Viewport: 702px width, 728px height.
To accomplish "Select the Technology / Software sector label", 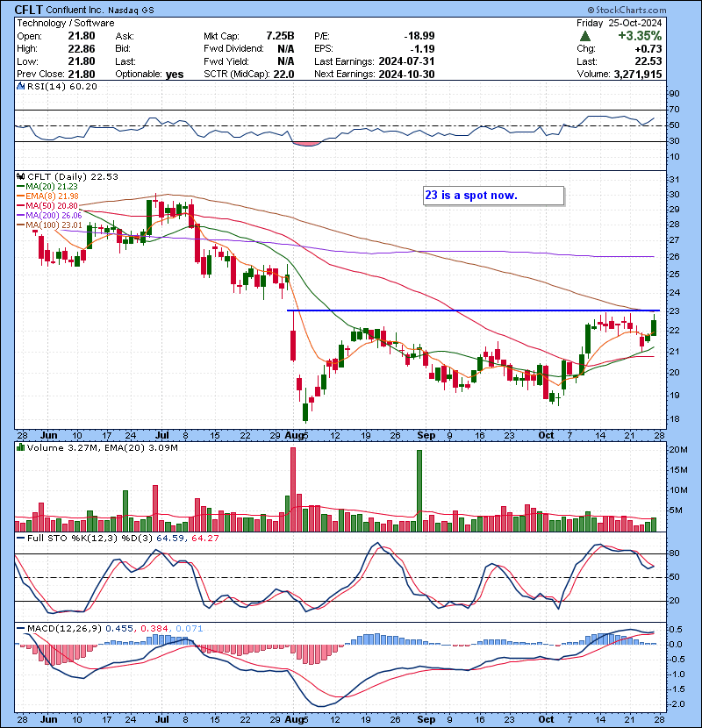I will (x=66, y=23).
